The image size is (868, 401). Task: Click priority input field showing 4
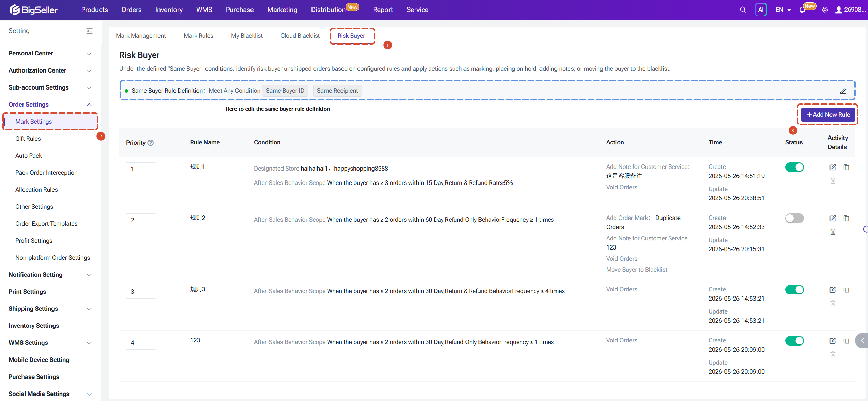click(141, 343)
